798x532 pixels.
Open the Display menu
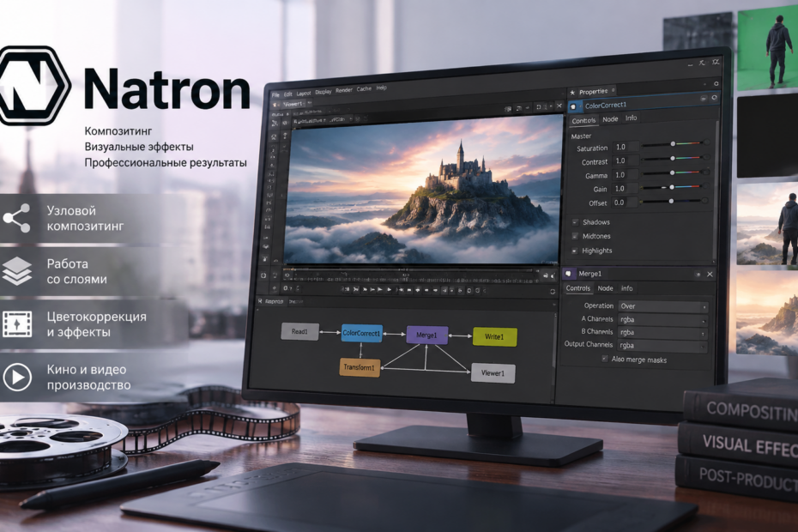pyautogui.click(x=323, y=92)
